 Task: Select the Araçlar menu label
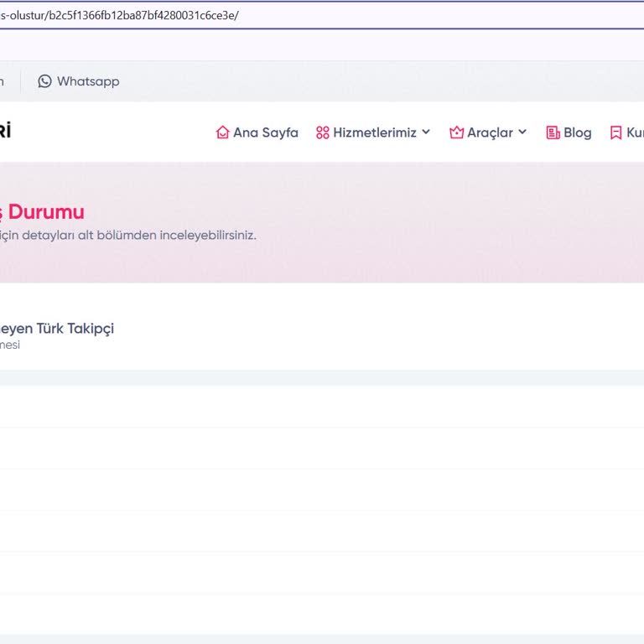(x=490, y=132)
